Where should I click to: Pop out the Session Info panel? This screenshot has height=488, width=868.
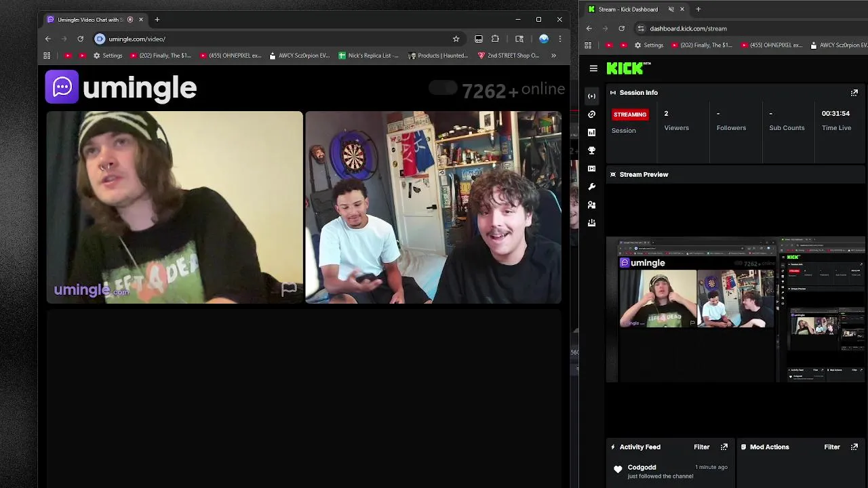pyautogui.click(x=854, y=93)
